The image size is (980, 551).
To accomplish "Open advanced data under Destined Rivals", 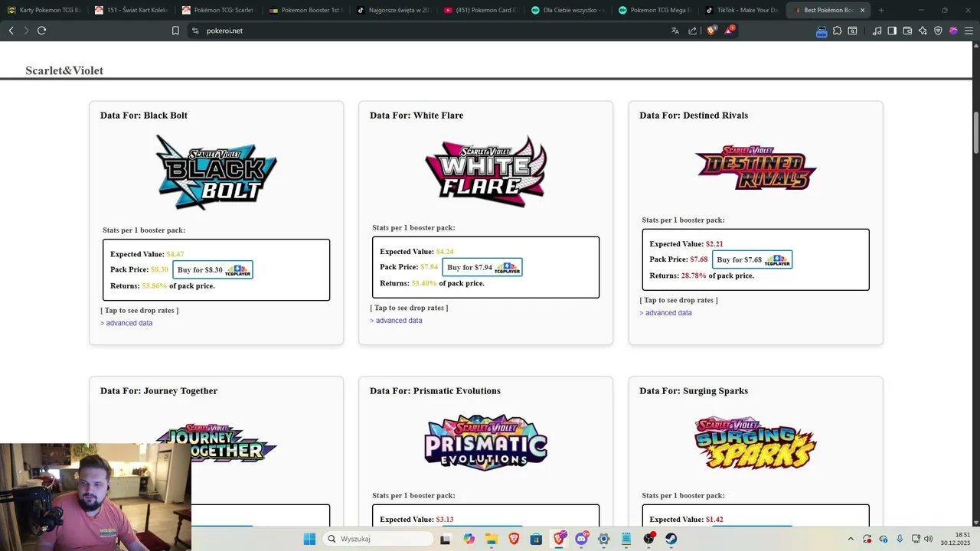I will click(x=665, y=313).
